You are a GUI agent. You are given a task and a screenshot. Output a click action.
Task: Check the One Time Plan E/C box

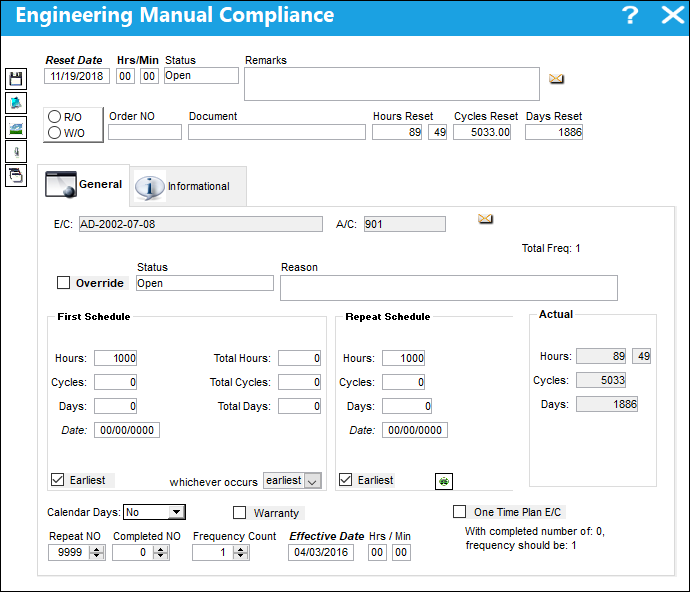coord(459,511)
